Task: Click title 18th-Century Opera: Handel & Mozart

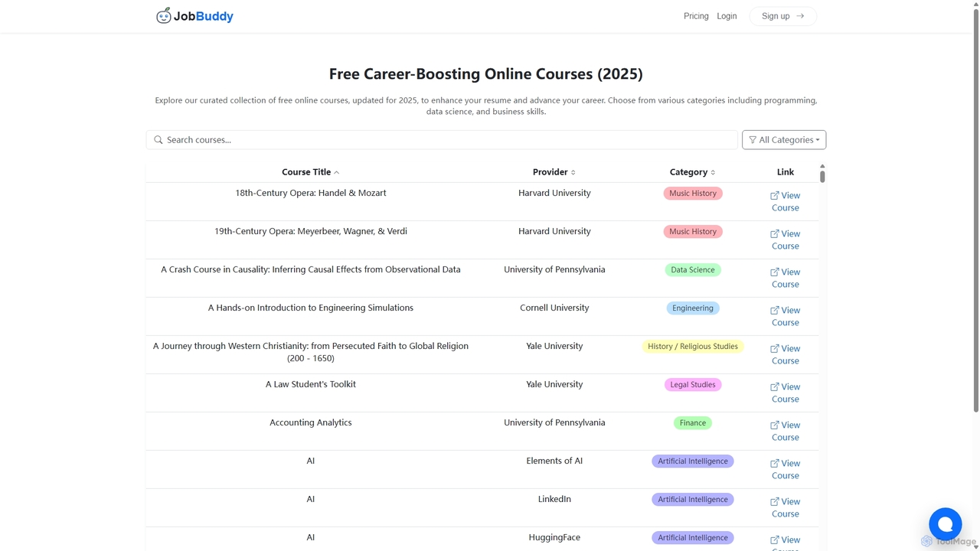Action: pos(311,193)
